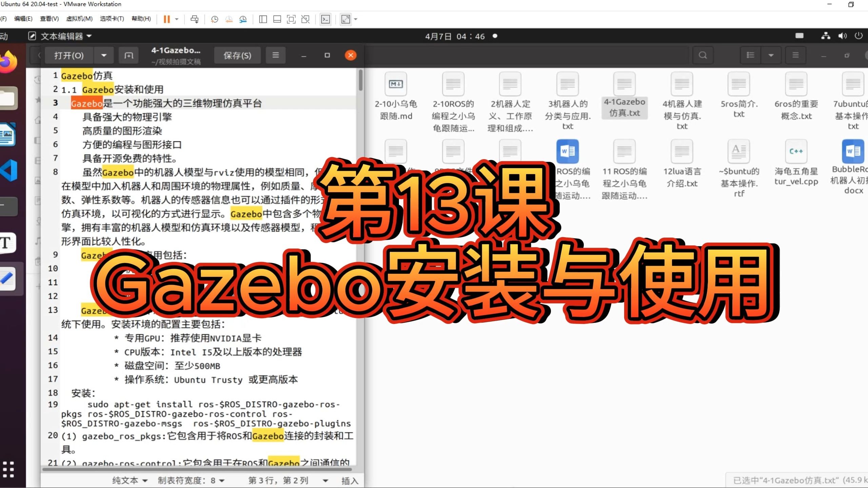Expand view options dropdown arrow in Files window
The height and width of the screenshot is (488, 868).
click(x=771, y=55)
